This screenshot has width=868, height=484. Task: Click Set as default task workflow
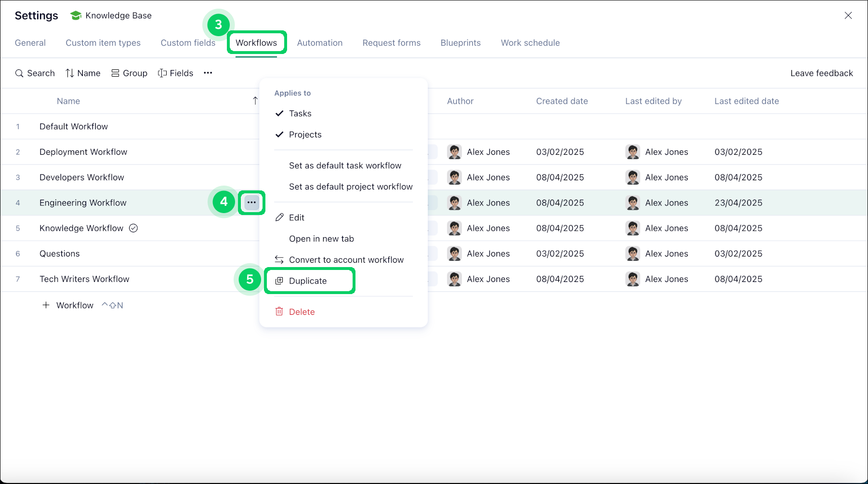(345, 165)
